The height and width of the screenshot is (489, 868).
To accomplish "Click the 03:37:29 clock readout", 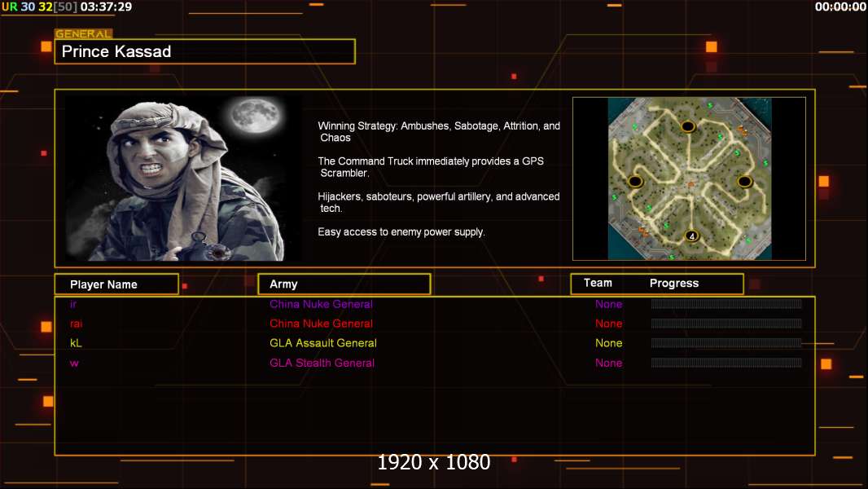I will click(x=107, y=7).
